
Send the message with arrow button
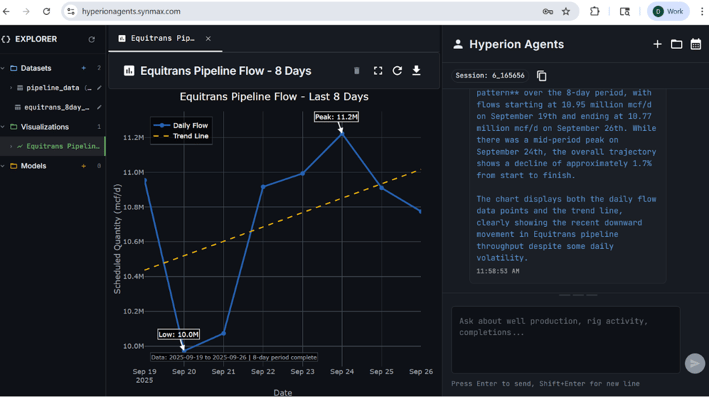tap(695, 363)
